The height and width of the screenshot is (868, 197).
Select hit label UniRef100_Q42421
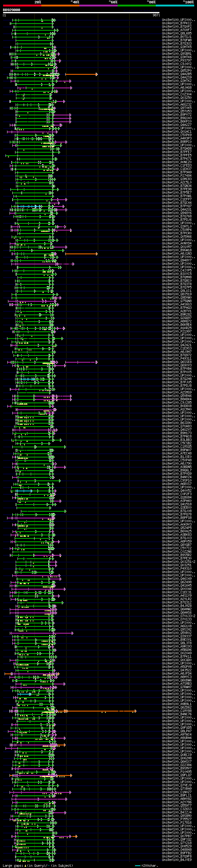[177, 345]
